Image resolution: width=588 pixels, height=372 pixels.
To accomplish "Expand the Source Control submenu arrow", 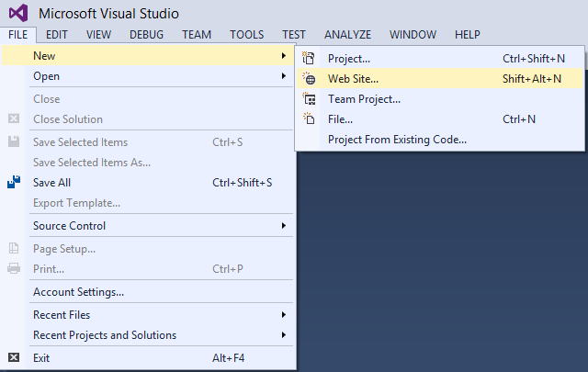I will (284, 225).
